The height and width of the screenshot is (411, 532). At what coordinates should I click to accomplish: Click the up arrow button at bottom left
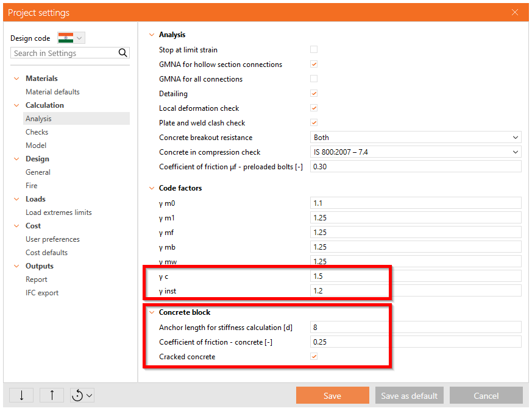click(x=52, y=395)
